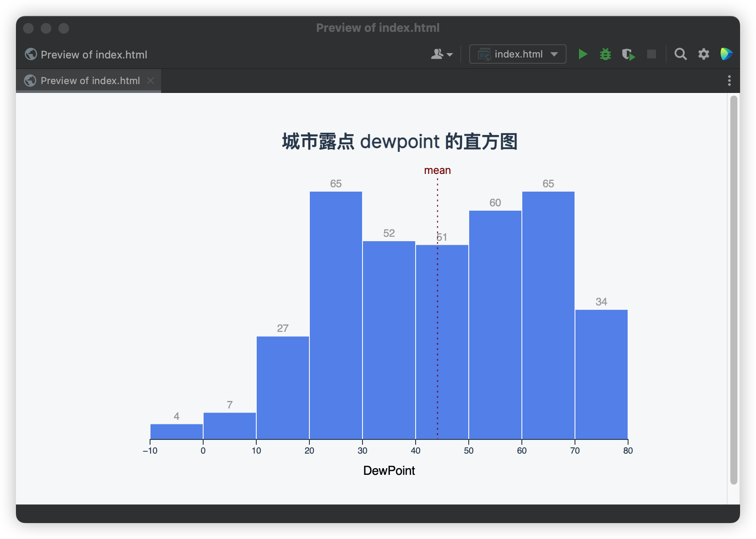Screen dimensions: 756x539
Task: Click the histogram bar labeled 51
Action: coord(442,342)
